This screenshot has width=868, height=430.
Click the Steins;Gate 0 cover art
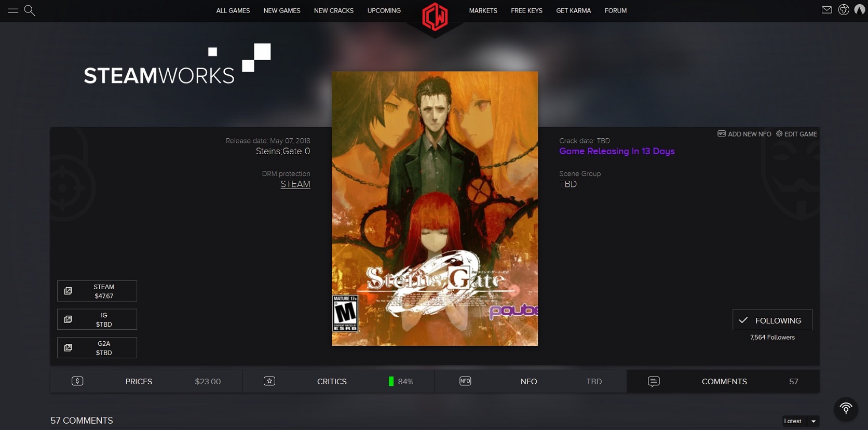tap(435, 209)
